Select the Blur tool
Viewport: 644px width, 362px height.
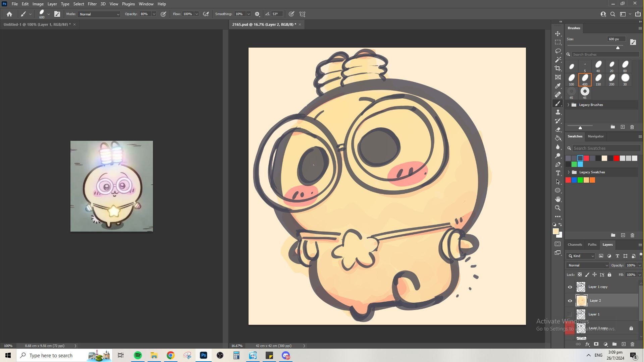(x=558, y=147)
